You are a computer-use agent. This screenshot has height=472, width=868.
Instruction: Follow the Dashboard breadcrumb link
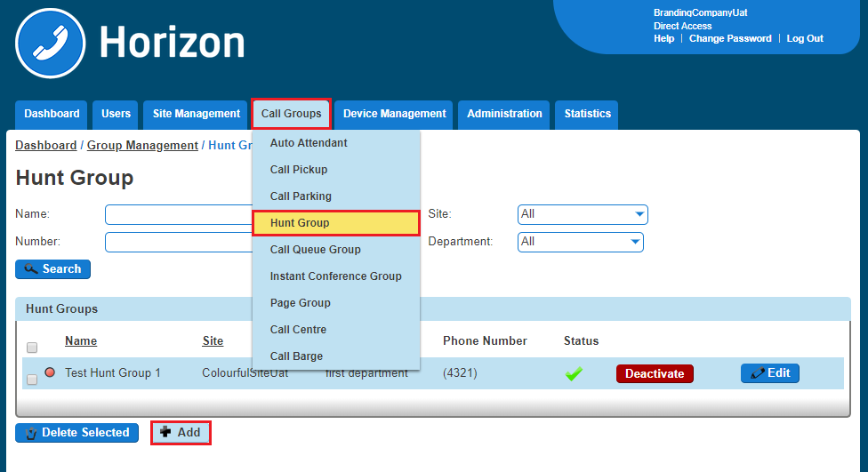[46, 145]
